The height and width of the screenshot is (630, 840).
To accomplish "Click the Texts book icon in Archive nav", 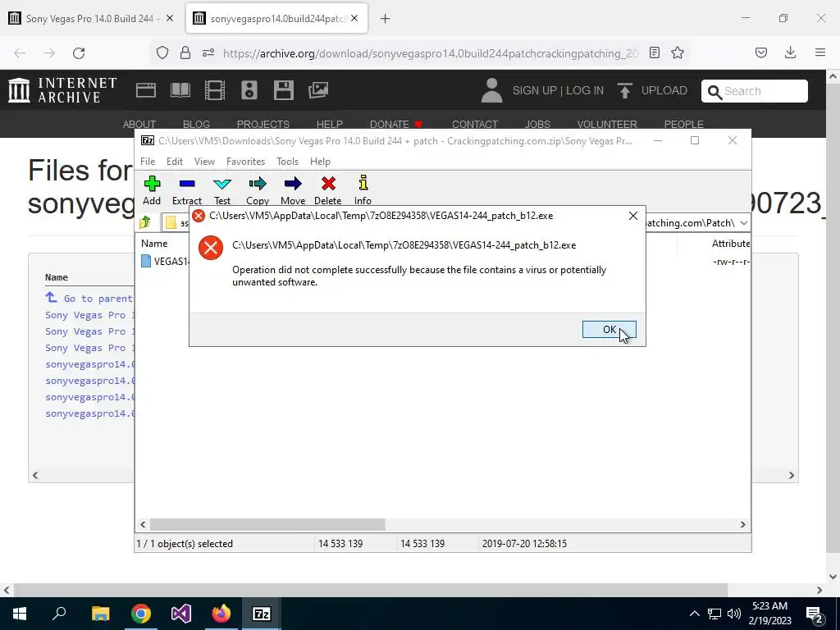I will [x=180, y=90].
